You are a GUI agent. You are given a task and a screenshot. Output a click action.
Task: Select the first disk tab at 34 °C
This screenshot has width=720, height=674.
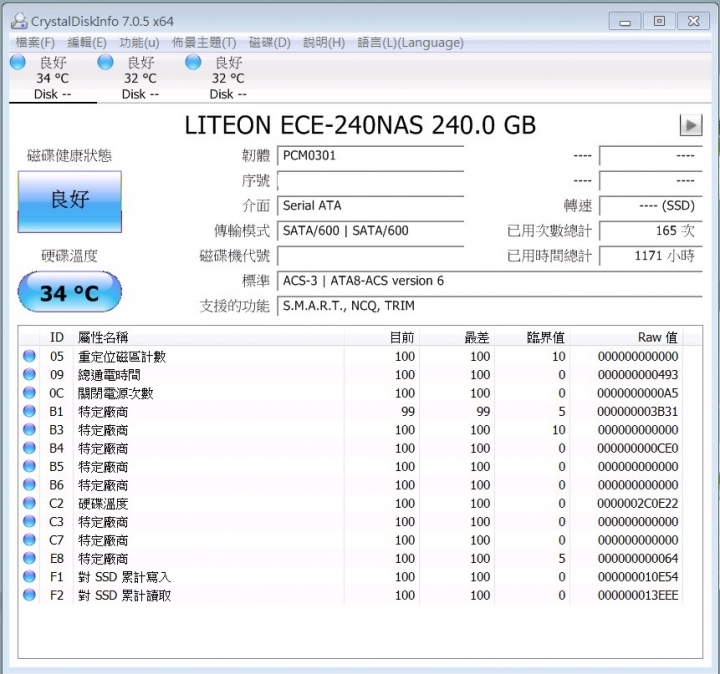[52, 78]
